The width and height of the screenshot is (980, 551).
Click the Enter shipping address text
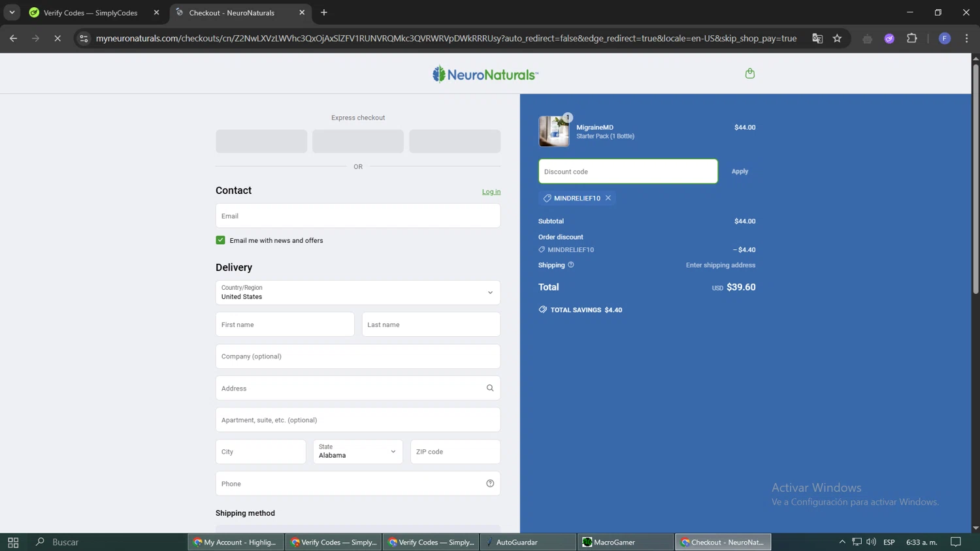721,265
